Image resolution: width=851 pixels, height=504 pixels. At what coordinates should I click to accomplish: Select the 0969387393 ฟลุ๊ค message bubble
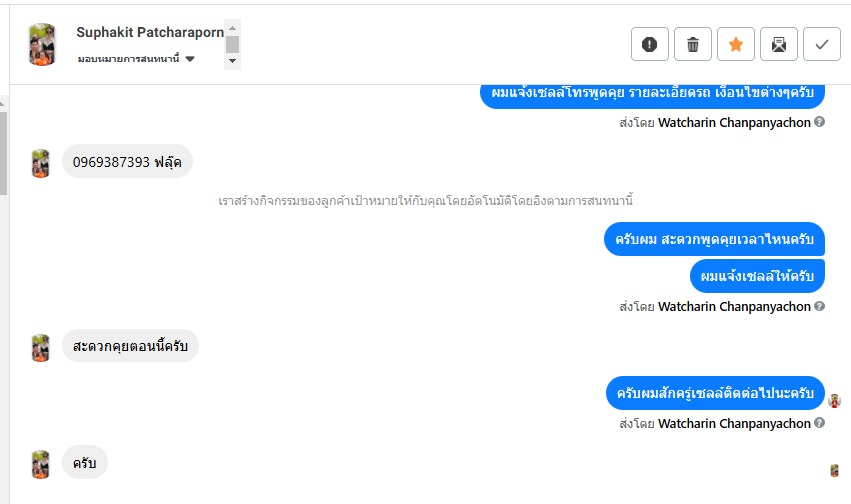[127, 162]
